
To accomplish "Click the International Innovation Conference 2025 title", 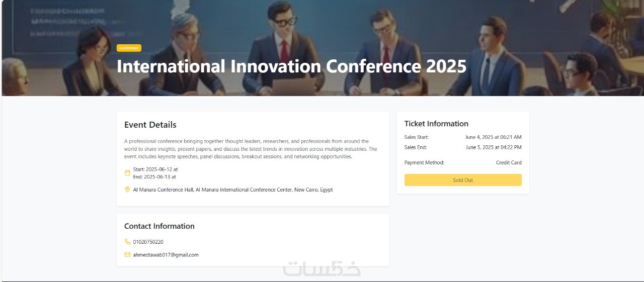I will point(291,66).
